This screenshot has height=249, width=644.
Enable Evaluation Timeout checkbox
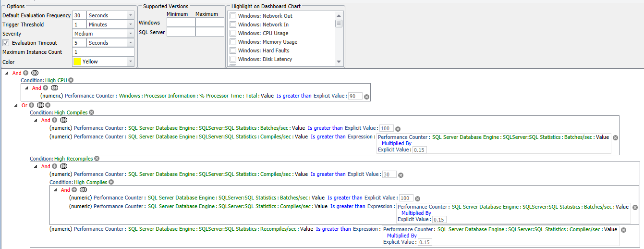tap(6, 43)
